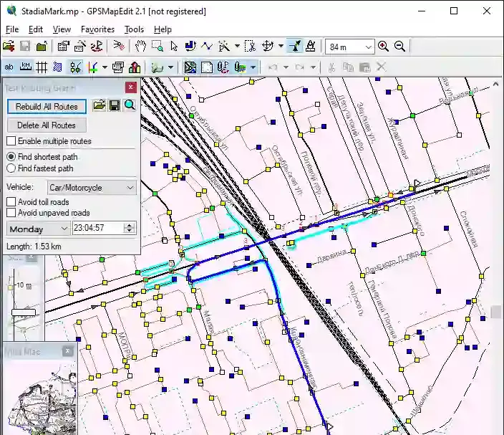Close the scale slider panel

point(31,257)
